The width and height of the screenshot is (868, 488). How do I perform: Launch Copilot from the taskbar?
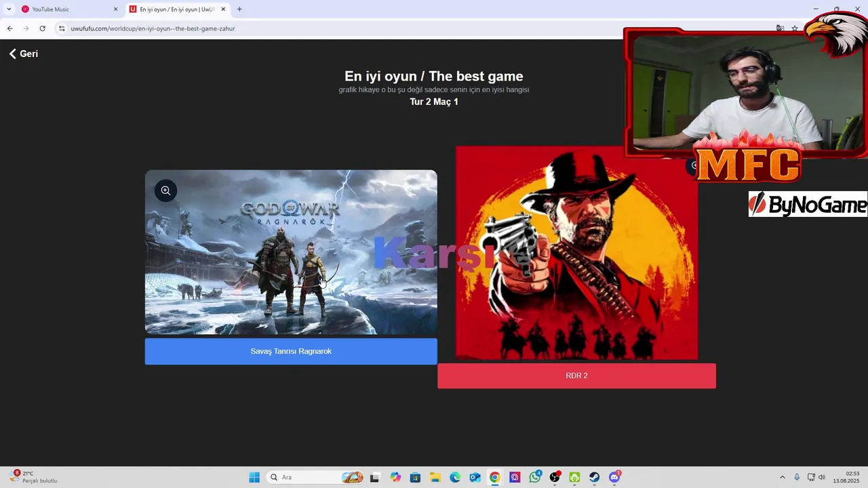coord(395,477)
